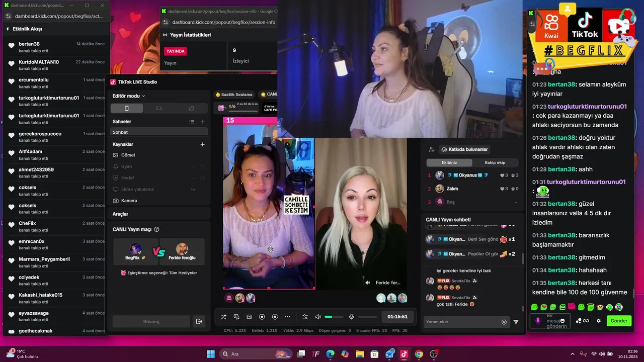Image resolution: width=644 pixels, height=362 pixels.
Task: Adjust the microphone level slider
Action: [368, 317]
